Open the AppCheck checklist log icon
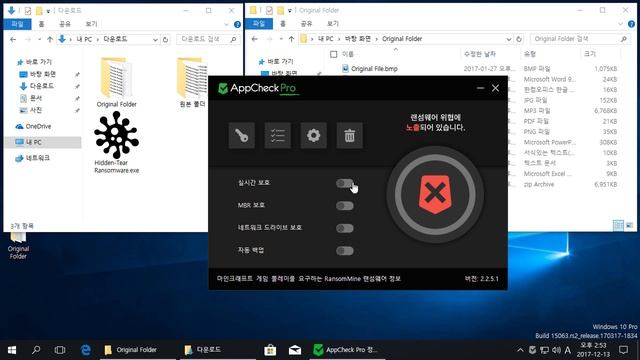Image resolution: width=640 pixels, height=360 pixels. pyautogui.click(x=278, y=136)
